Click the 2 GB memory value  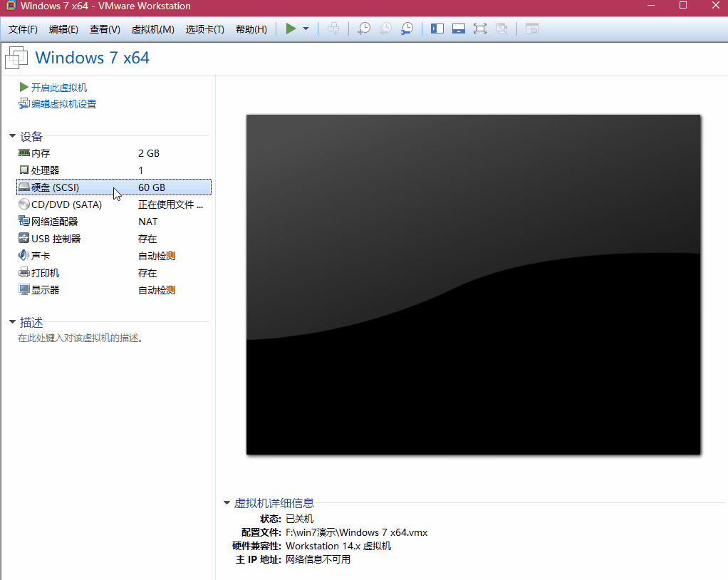pos(149,153)
